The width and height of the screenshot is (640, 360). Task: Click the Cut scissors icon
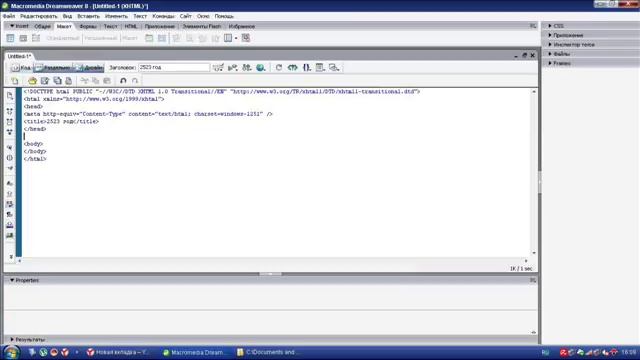pos(84,81)
